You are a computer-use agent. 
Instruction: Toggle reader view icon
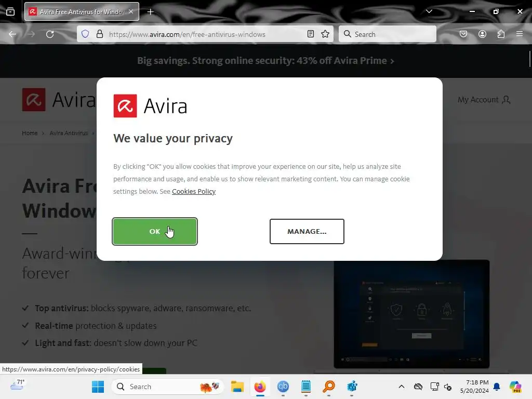tap(311, 34)
